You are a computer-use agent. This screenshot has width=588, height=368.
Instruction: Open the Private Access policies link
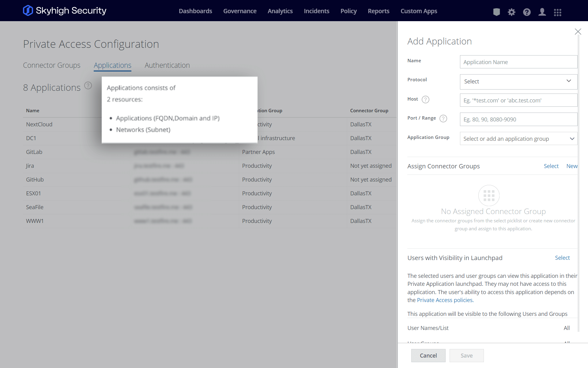coord(445,300)
